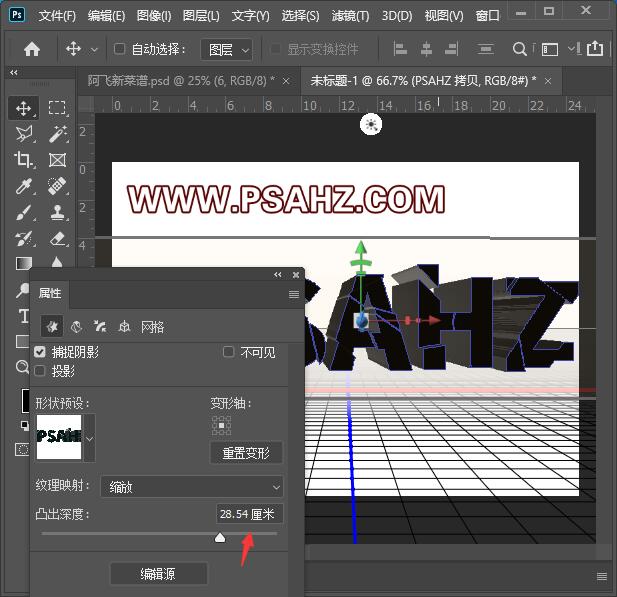Image resolution: width=617 pixels, height=597 pixels.
Task: Open 纹理映射 缩放 dropdown
Action: (192, 487)
